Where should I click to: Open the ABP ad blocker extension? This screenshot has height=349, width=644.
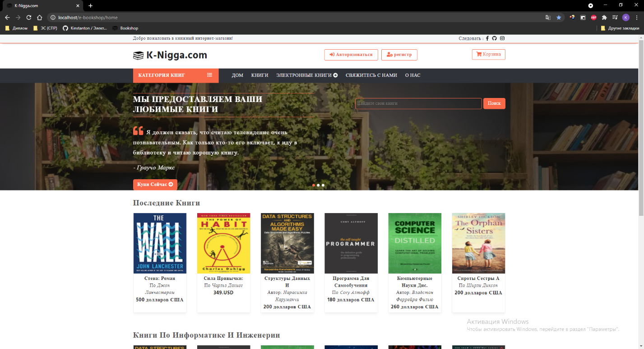(594, 18)
